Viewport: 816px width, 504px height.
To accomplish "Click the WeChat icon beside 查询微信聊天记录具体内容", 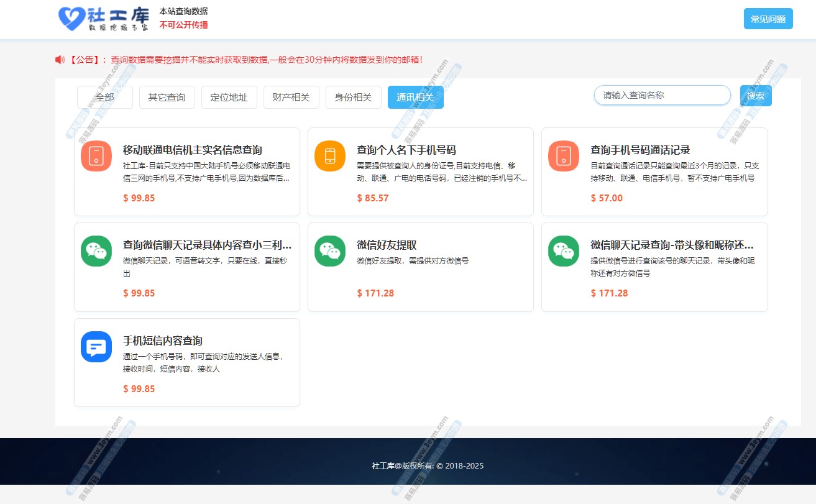I will point(96,251).
